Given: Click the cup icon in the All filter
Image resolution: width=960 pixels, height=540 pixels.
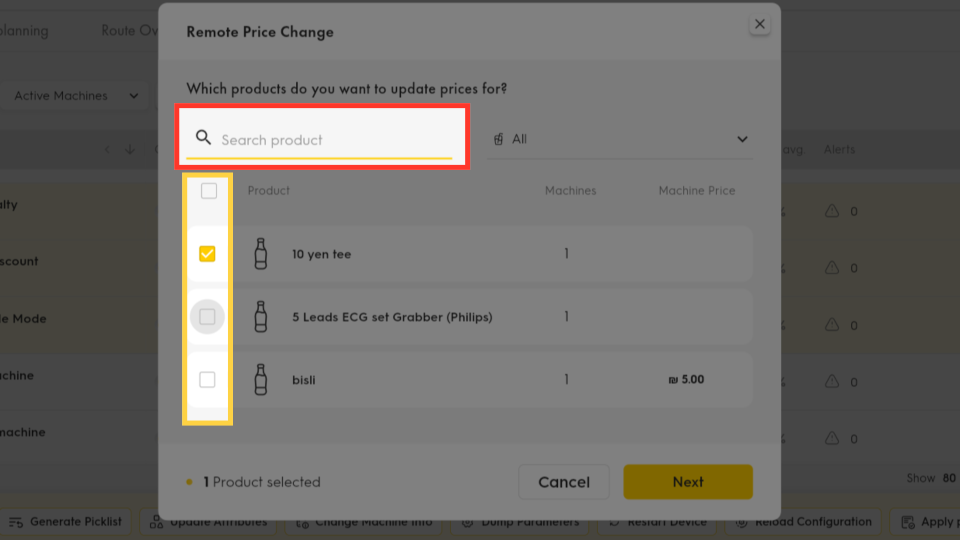Looking at the screenshot, I should 498,140.
